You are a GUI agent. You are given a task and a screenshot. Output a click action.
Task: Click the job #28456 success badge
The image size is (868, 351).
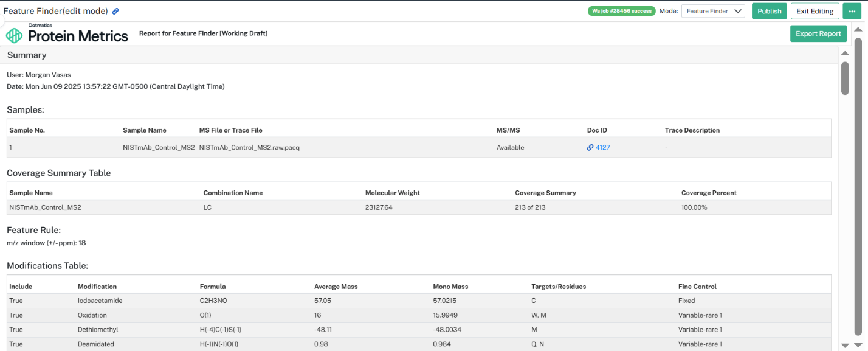pyautogui.click(x=622, y=11)
